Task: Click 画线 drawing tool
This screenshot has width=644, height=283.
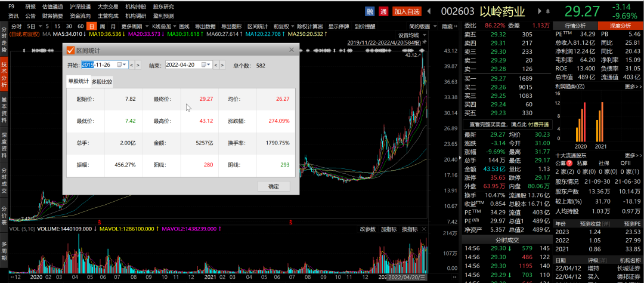Action: point(184,26)
